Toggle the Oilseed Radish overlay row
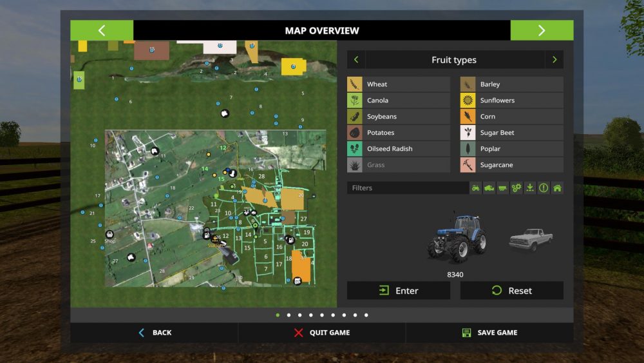This screenshot has width=644, height=363. [399, 149]
